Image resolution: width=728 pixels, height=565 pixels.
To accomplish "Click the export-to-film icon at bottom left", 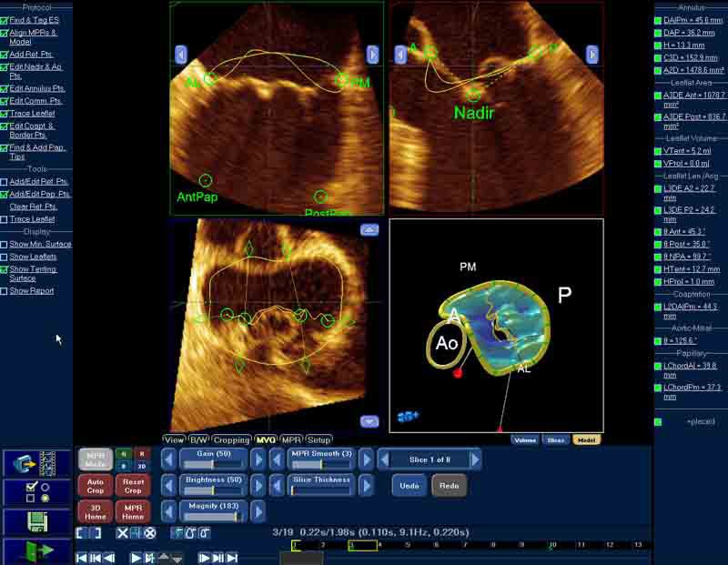I will pyautogui.click(x=35, y=463).
